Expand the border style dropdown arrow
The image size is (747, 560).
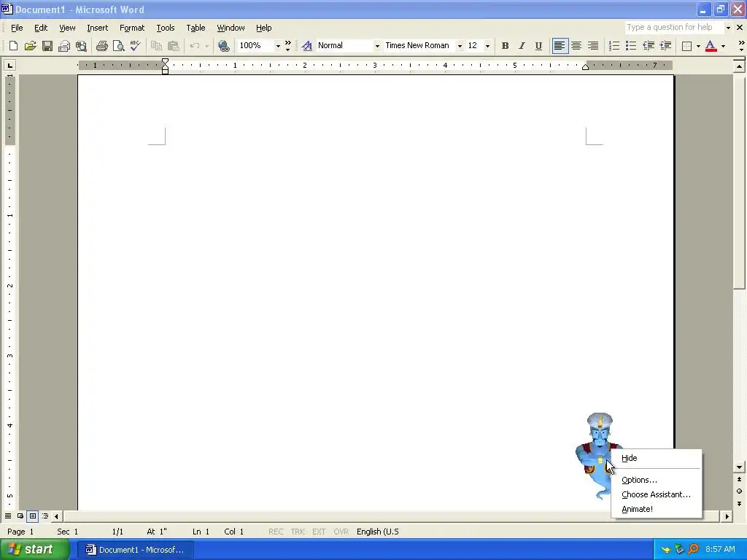pyautogui.click(x=698, y=46)
